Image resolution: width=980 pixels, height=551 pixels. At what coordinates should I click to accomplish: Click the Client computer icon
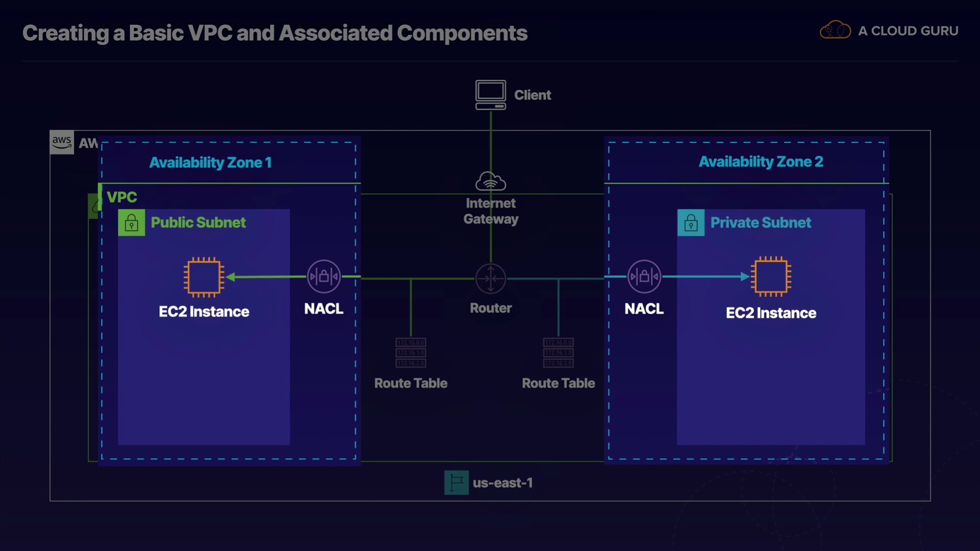(491, 94)
